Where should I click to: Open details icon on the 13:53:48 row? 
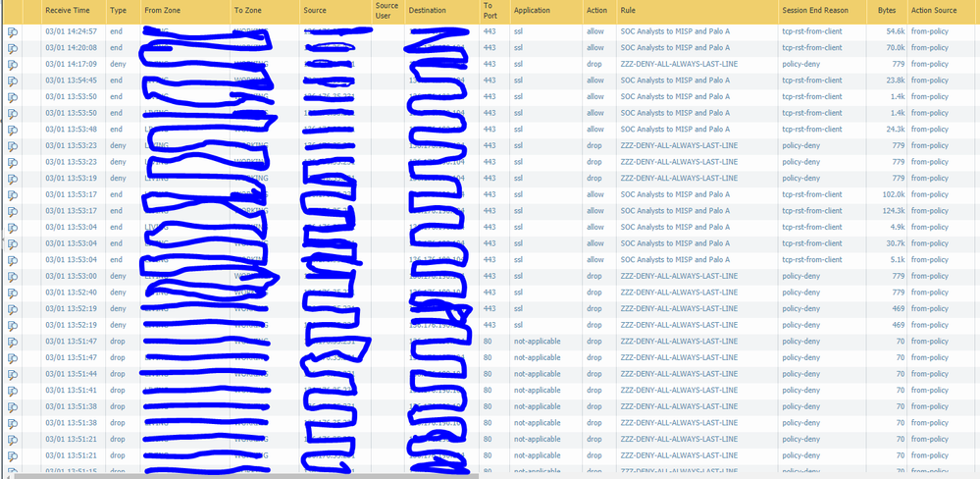tap(13, 130)
